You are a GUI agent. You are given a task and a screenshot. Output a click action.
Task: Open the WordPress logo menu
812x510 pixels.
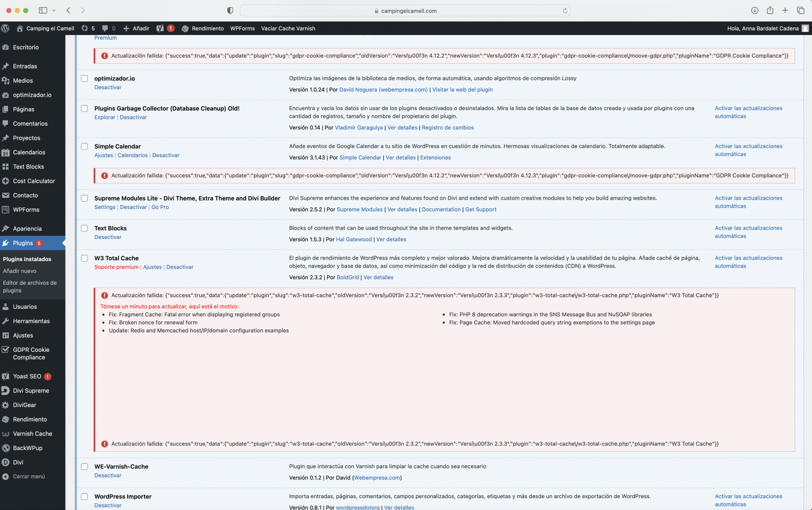pyautogui.click(x=6, y=28)
